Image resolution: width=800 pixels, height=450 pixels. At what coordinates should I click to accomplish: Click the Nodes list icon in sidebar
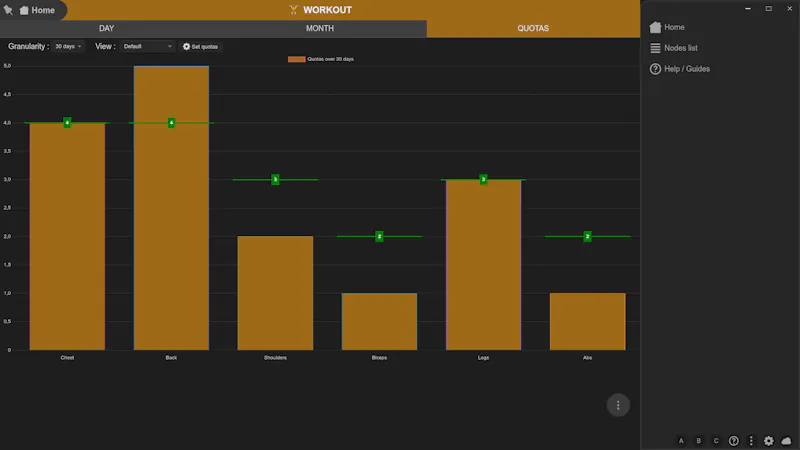pos(656,48)
